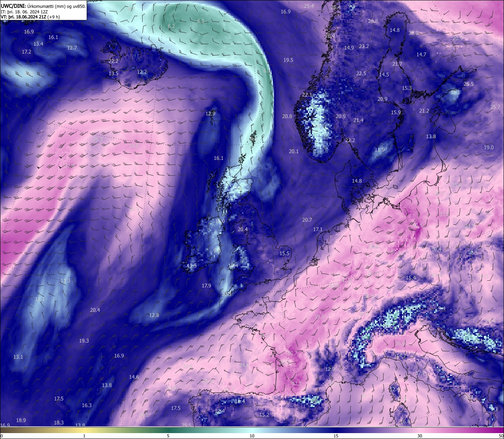Click the 21.4 value label
The height and width of the screenshot is (439, 504).
click(x=358, y=120)
